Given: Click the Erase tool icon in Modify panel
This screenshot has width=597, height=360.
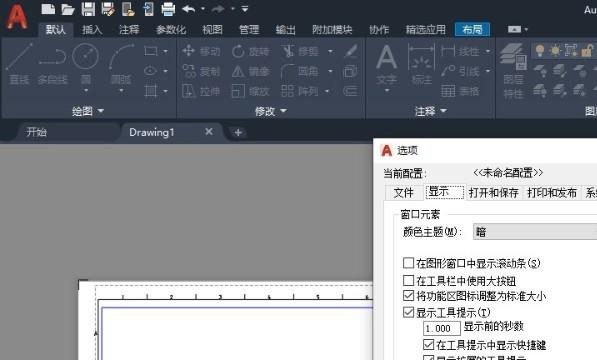Looking at the screenshot, I should [x=351, y=51].
